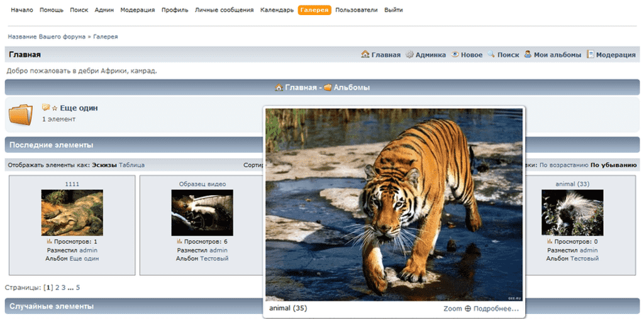
Task: Select Эскизы thumbnail display mode
Action: click(104, 165)
